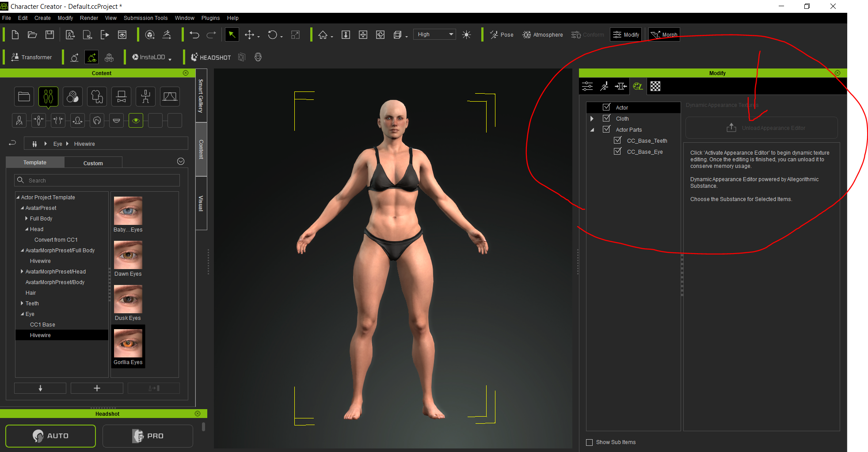Save the project with the floppy disk icon
Viewport: 868px width, 452px height.
point(49,34)
